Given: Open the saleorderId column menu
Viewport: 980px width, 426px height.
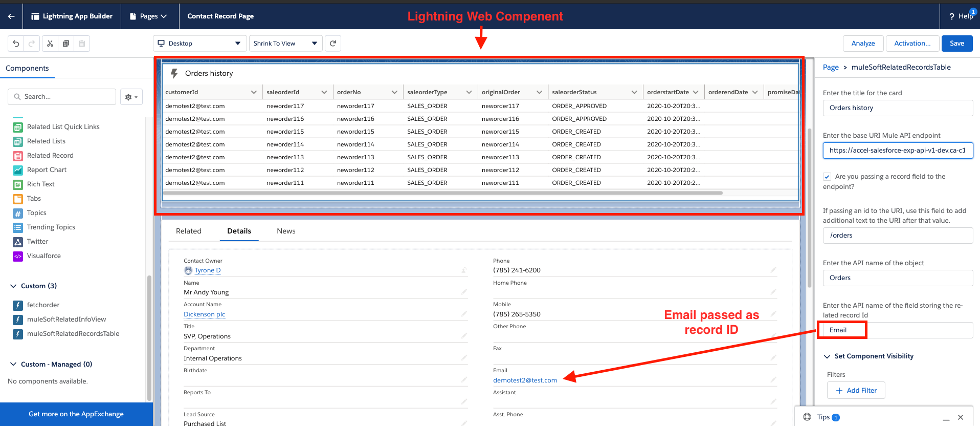Looking at the screenshot, I should [324, 92].
